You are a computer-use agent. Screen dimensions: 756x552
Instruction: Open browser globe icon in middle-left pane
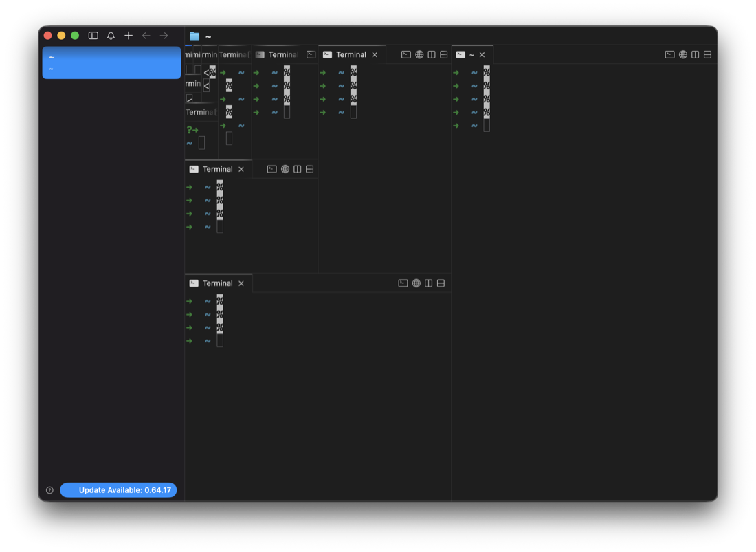pyautogui.click(x=285, y=169)
